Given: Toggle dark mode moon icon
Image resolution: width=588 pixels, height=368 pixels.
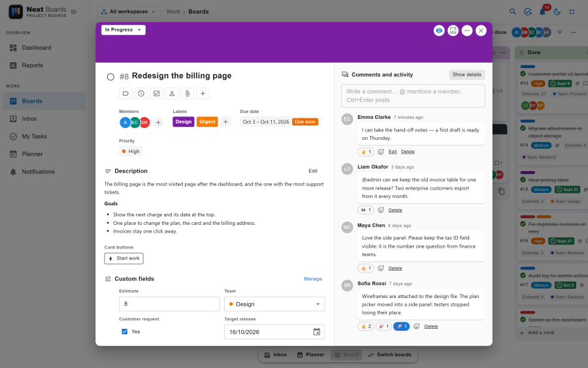Looking at the screenshot, I should click(x=557, y=12).
